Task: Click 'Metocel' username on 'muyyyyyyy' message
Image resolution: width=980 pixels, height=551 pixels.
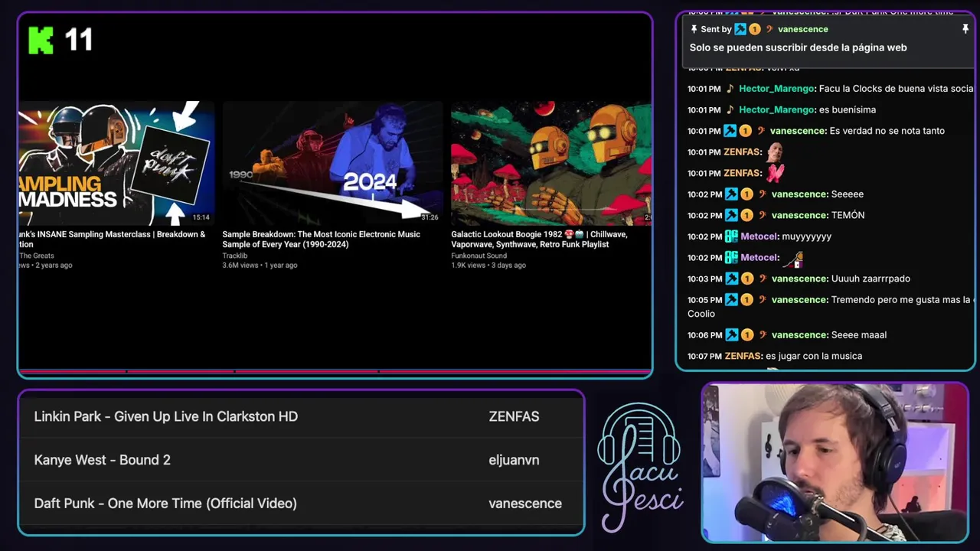Action: coord(759,236)
